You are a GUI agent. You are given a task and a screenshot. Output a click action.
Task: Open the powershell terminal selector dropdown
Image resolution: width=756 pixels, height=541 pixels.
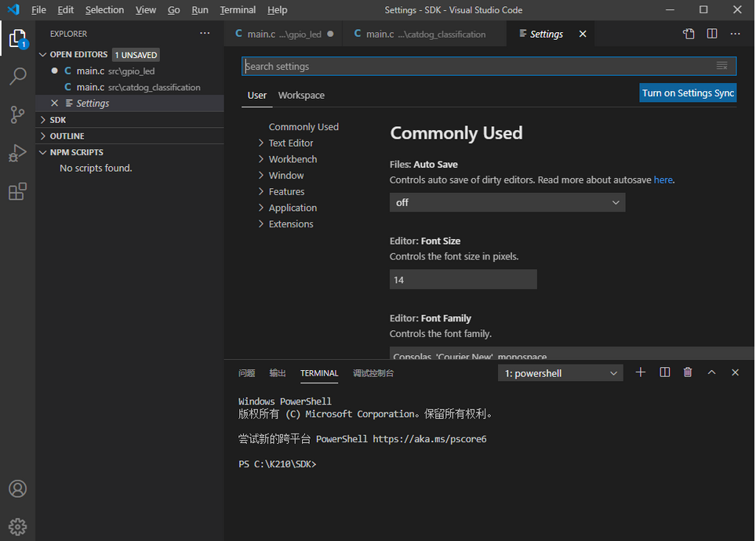[560, 373]
